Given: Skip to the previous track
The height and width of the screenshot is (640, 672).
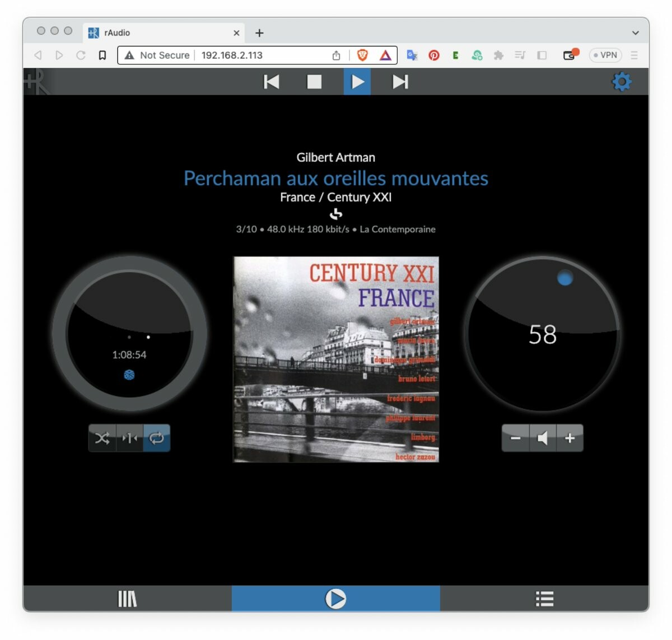Looking at the screenshot, I should pos(272,82).
